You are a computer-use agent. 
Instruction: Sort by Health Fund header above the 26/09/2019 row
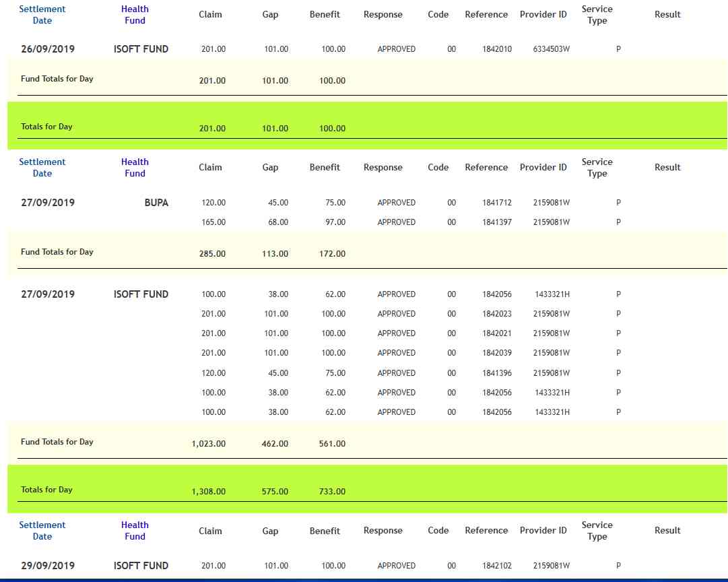pyautogui.click(x=135, y=14)
